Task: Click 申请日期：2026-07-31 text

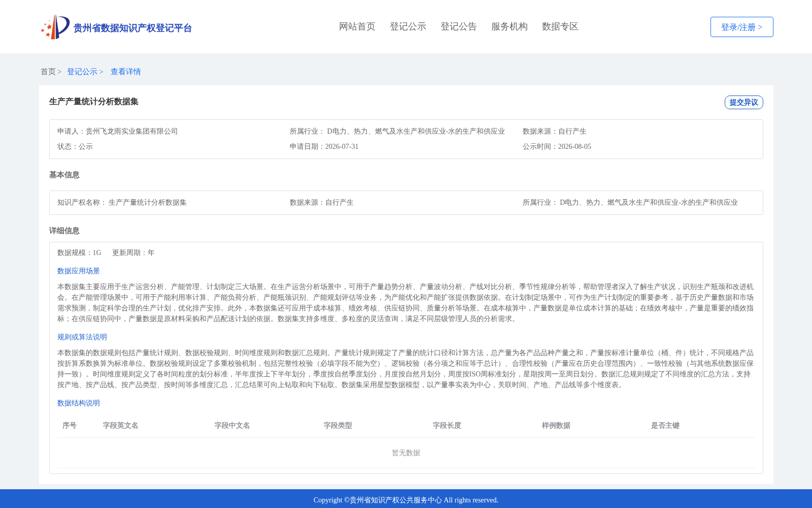Action: point(324,146)
